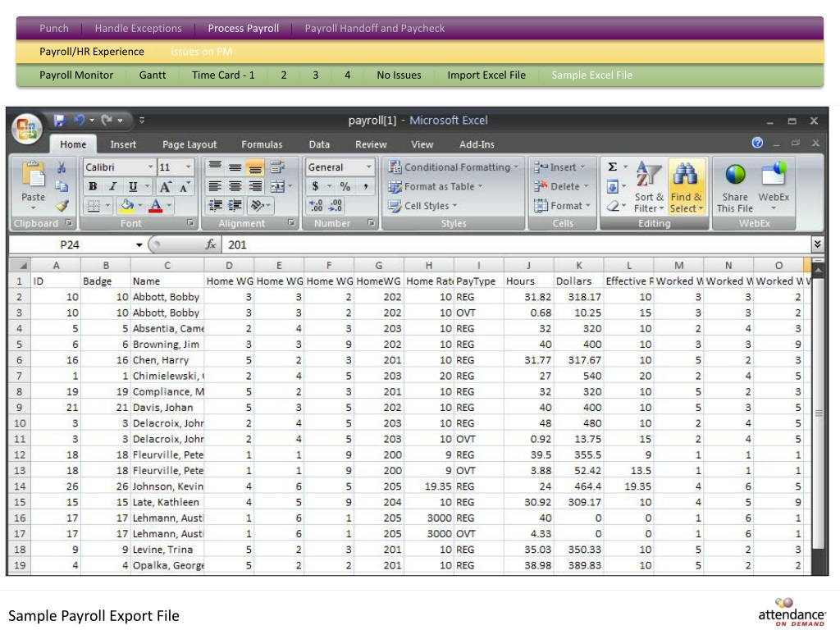Open the WebEx menu
This screenshot has width=840, height=630.
coord(773,187)
